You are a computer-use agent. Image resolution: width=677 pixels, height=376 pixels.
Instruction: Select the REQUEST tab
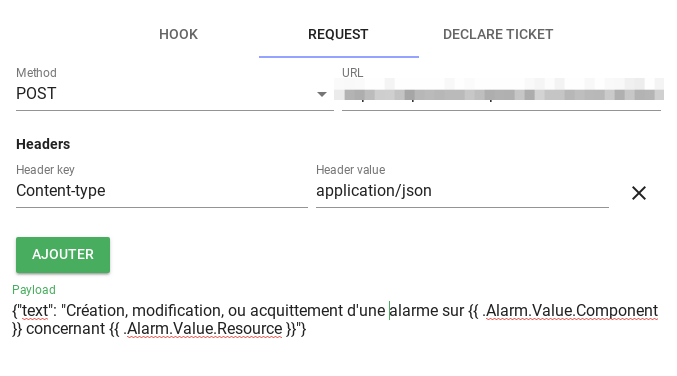click(x=338, y=34)
